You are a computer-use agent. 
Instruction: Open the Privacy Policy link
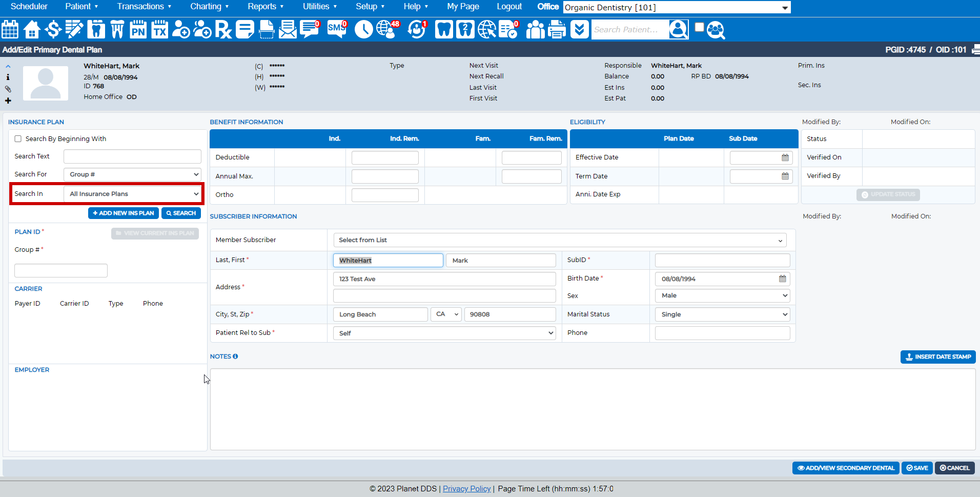[x=466, y=489]
